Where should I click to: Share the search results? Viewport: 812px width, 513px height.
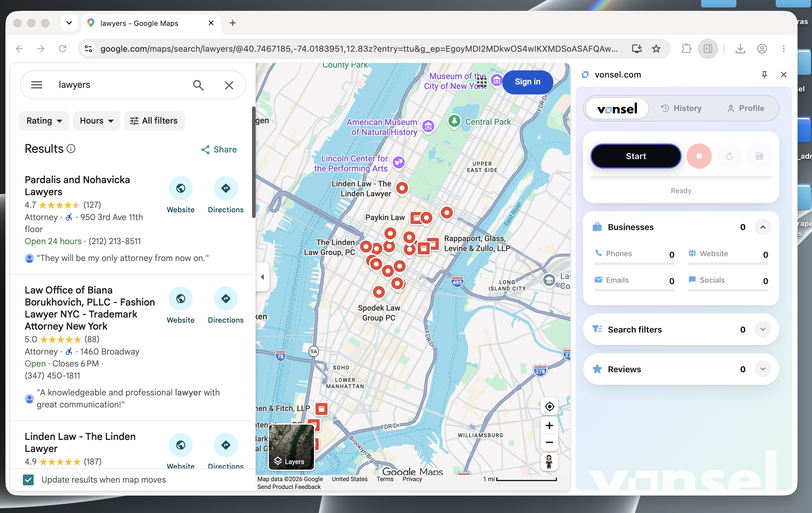click(219, 149)
